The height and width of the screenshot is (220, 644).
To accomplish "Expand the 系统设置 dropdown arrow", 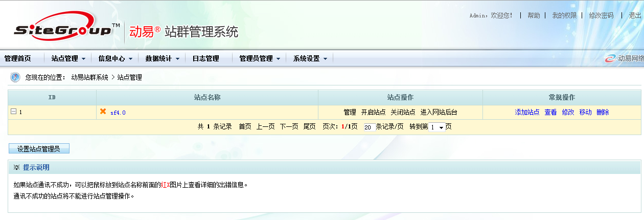I will click(x=326, y=59).
